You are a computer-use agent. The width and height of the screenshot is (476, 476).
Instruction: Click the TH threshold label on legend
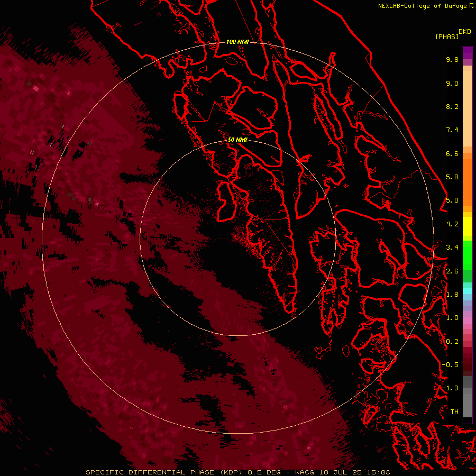pyautogui.click(x=454, y=412)
